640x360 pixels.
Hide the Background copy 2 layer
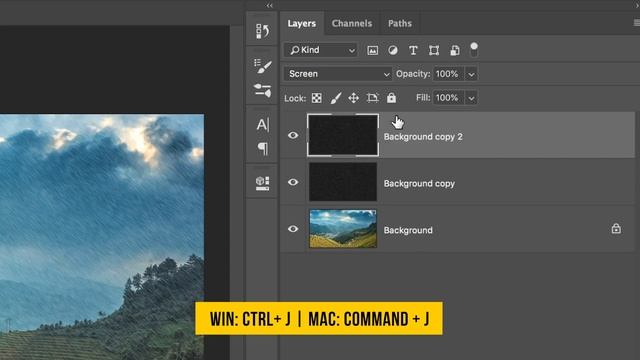(x=293, y=135)
